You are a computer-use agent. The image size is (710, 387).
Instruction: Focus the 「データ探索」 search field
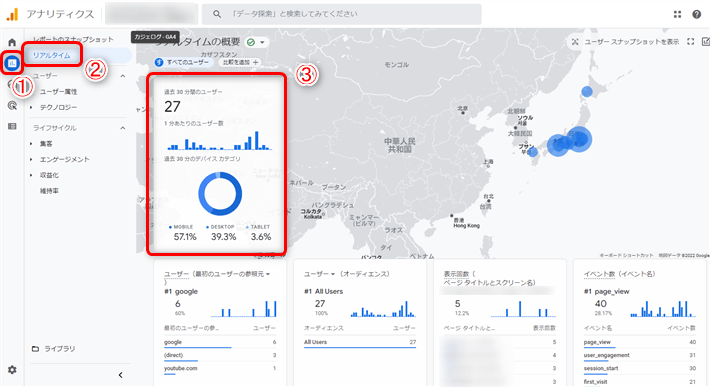tap(341, 14)
